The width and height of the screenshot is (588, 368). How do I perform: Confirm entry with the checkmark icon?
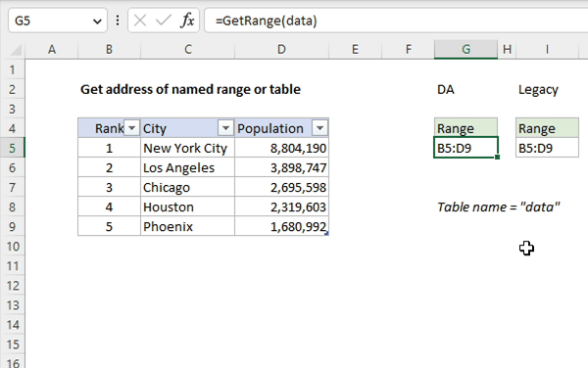pos(163,21)
